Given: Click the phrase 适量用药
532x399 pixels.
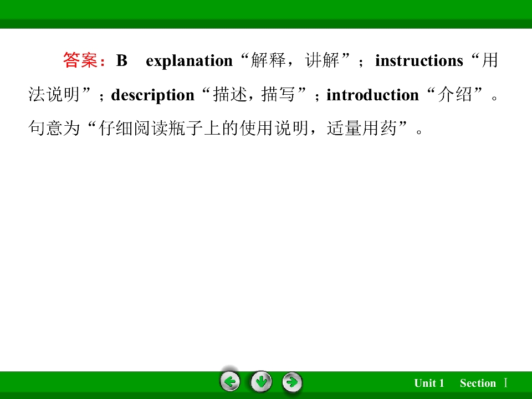Looking at the screenshot, I should tap(362, 128).
